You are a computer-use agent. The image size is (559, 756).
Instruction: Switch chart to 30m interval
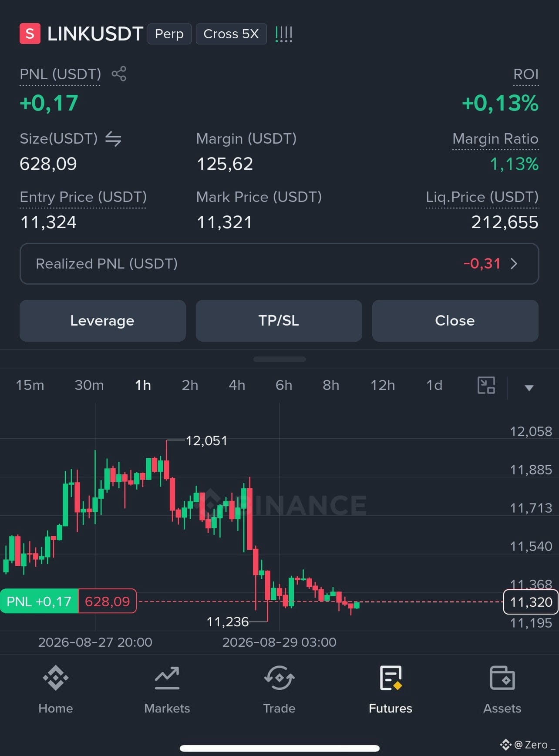click(89, 385)
